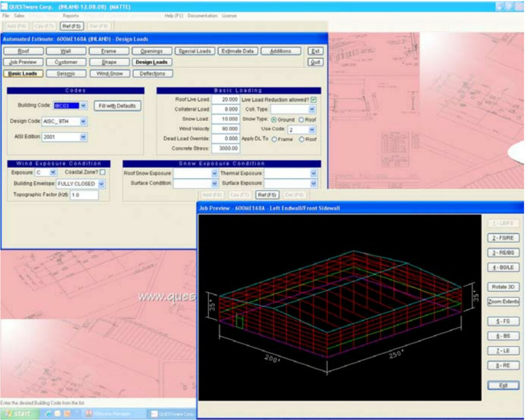Show 4 - BS/LE view in Job Preview
This screenshot has width=526, height=420.
point(503,268)
